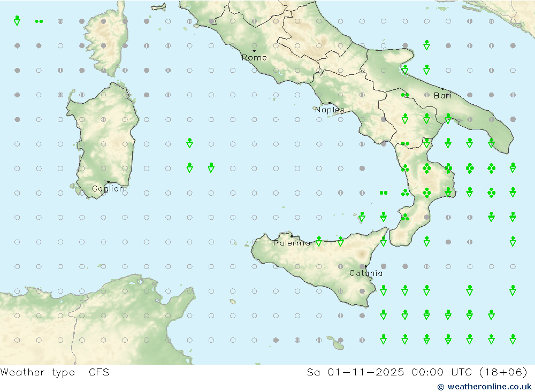Click the black marker dot above Catania label

pyautogui.click(x=366, y=266)
